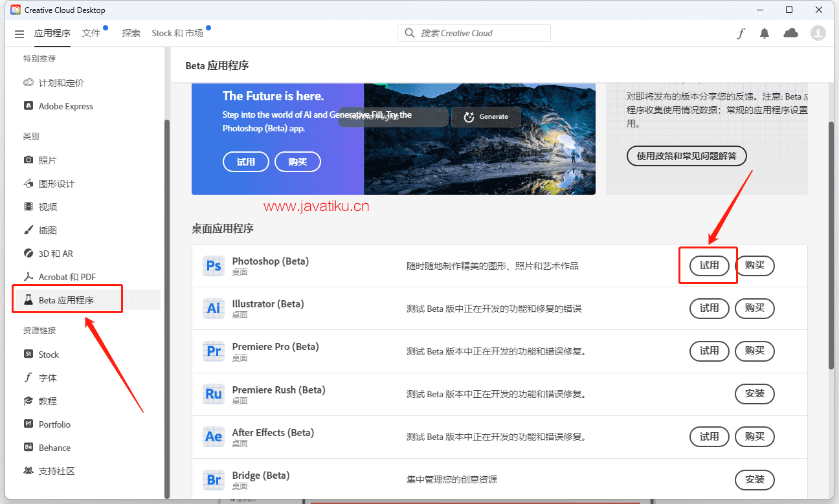Screen dimensions: 839x504
Task: Click 试用 for Photoshop (Beta)
Action: [710, 265]
